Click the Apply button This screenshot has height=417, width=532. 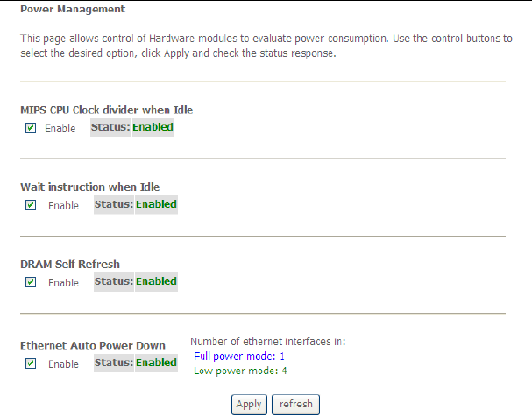click(249, 405)
